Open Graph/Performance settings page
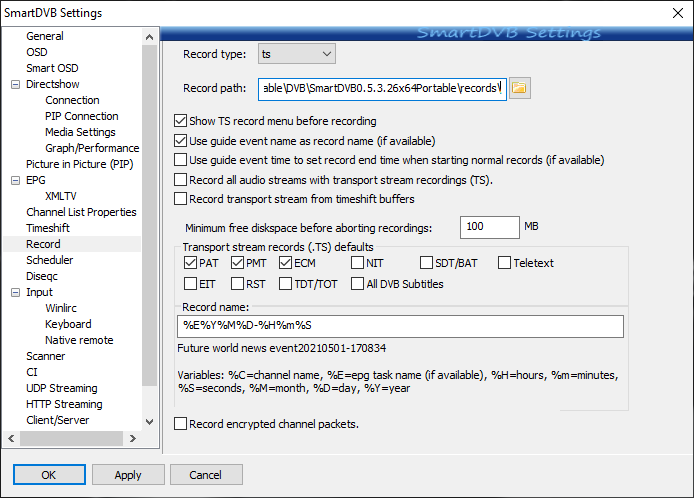This screenshot has height=498, width=694. 92,148
